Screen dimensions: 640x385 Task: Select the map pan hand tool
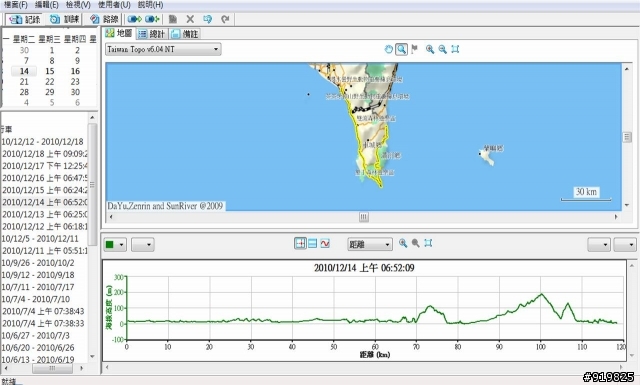pyautogui.click(x=389, y=49)
